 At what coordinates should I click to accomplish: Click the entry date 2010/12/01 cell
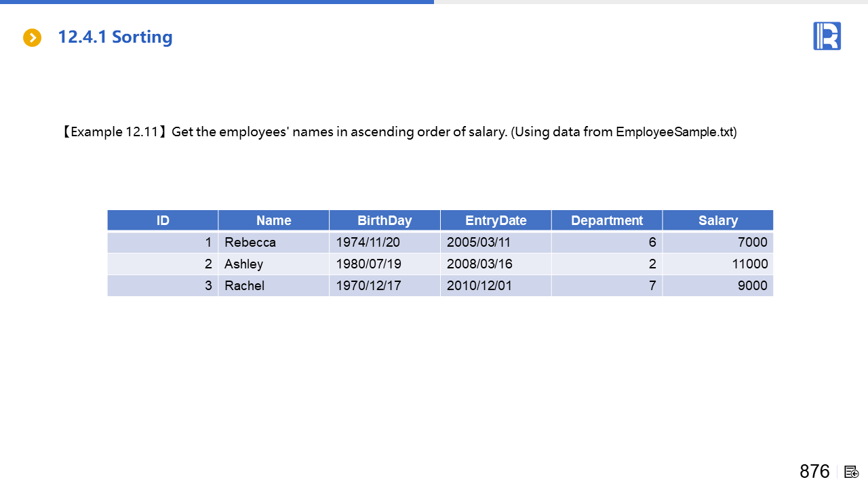coord(479,285)
